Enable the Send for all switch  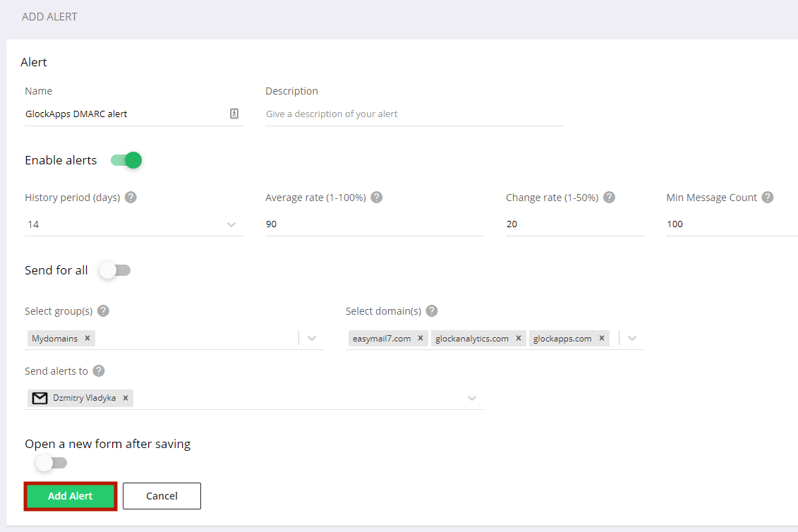coord(114,270)
